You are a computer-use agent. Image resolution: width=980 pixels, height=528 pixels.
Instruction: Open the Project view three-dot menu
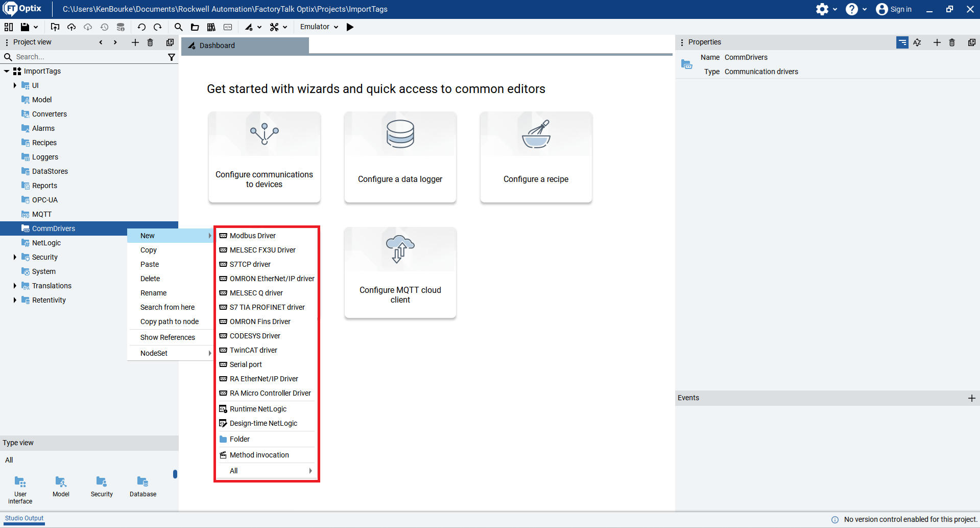pos(7,42)
